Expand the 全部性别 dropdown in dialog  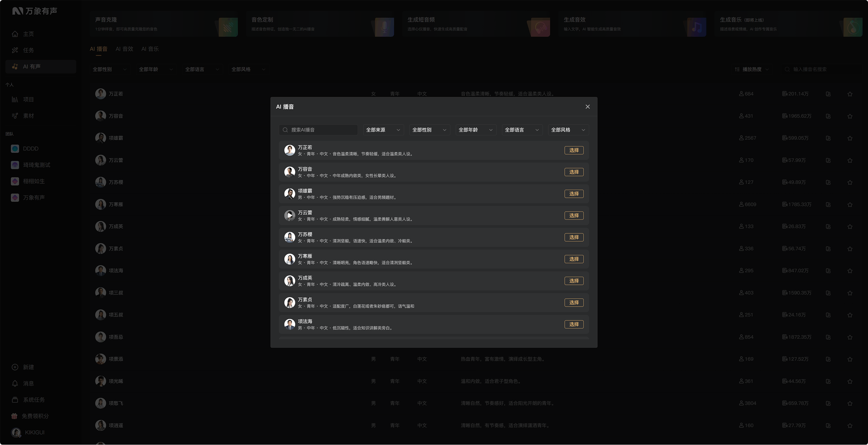[429, 130]
